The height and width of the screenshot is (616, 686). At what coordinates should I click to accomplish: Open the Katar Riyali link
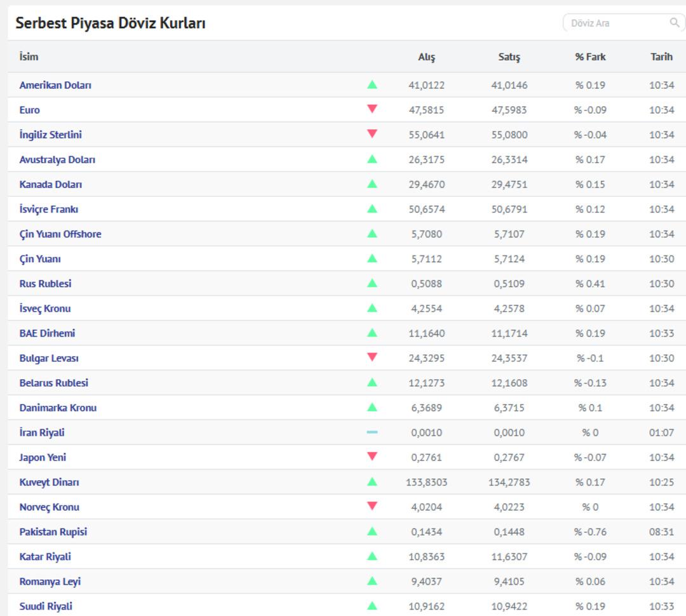(x=45, y=557)
